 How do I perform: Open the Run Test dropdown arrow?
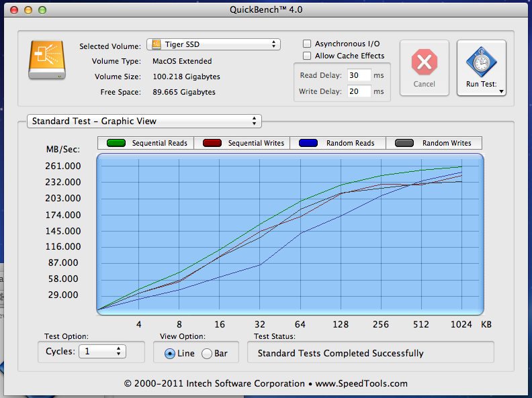[501, 91]
